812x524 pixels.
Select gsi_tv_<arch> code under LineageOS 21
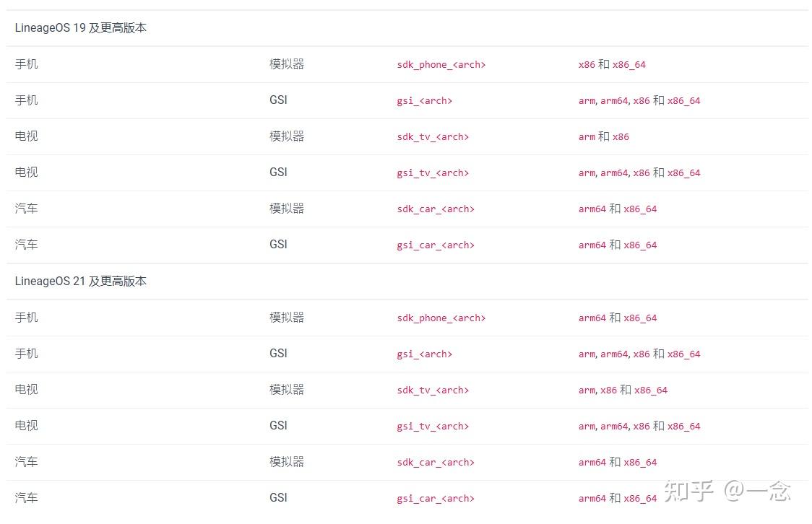coord(433,427)
